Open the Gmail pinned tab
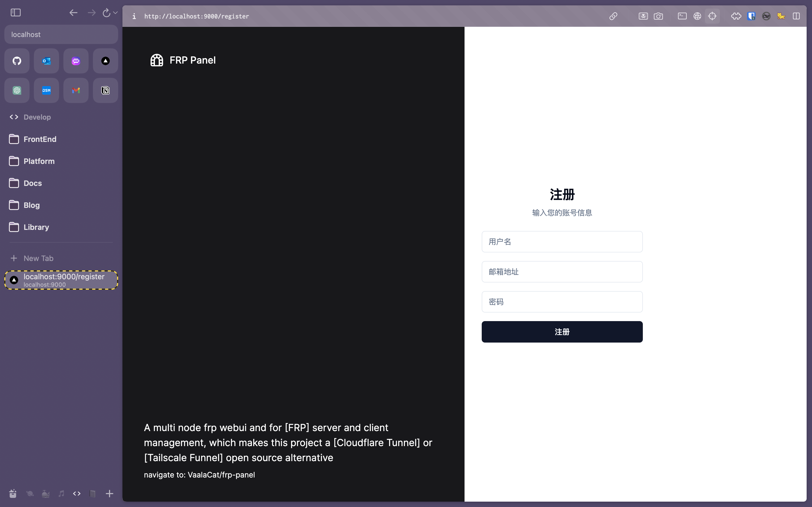This screenshot has width=812, height=507. pyautogui.click(x=76, y=91)
